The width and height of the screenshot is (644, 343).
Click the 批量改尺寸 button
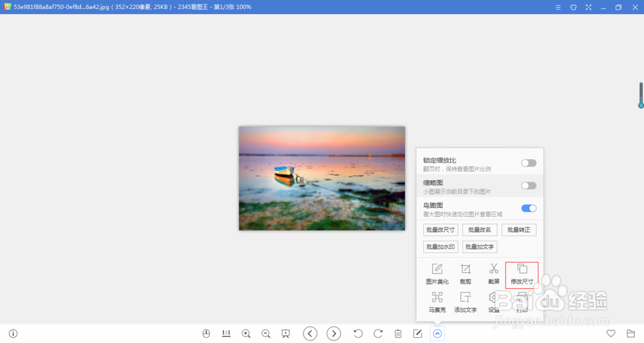(x=440, y=230)
